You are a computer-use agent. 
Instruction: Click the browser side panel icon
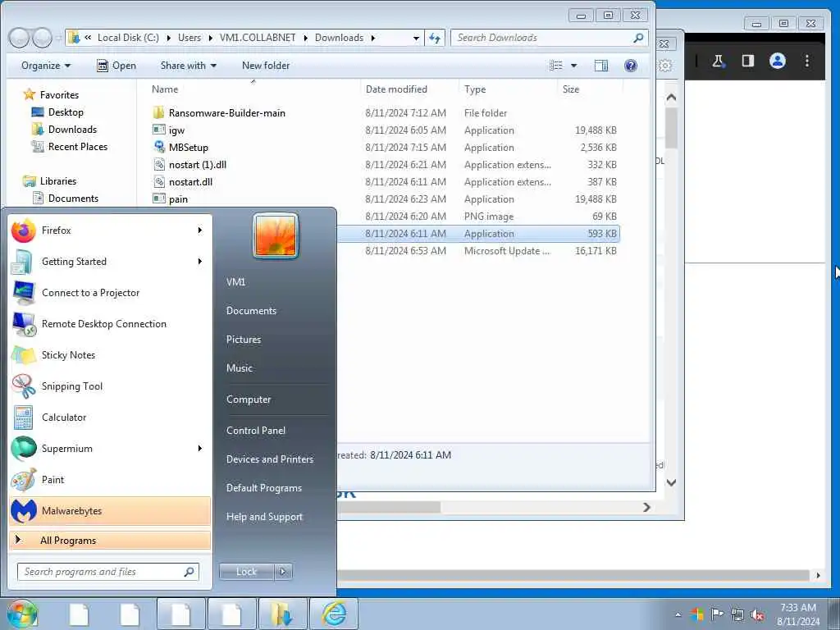(x=748, y=61)
